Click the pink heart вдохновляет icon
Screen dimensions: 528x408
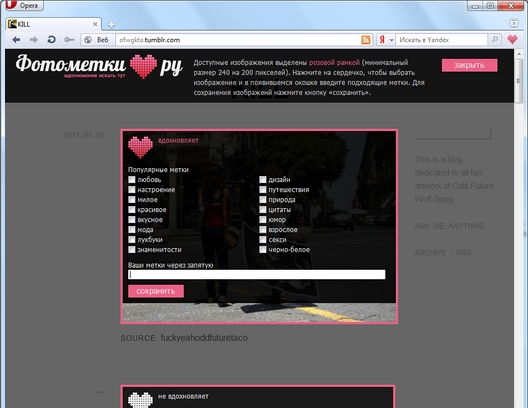tap(140, 147)
